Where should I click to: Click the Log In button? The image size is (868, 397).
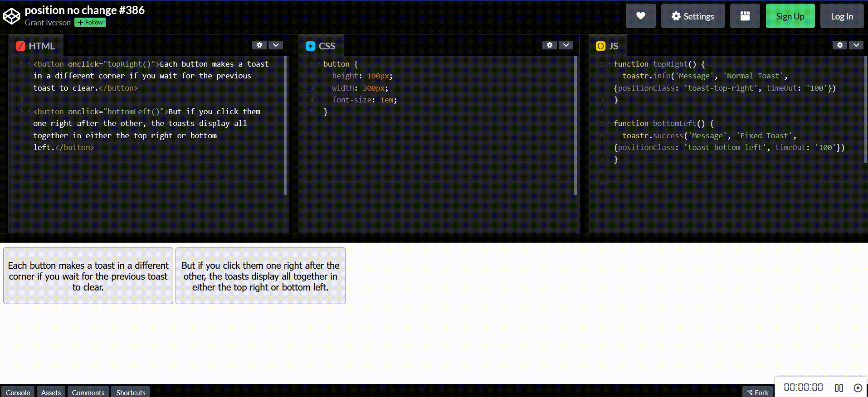coord(842,16)
